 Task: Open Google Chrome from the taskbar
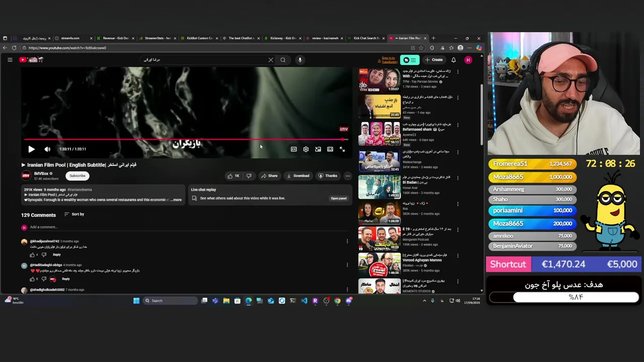(x=337, y=301)
